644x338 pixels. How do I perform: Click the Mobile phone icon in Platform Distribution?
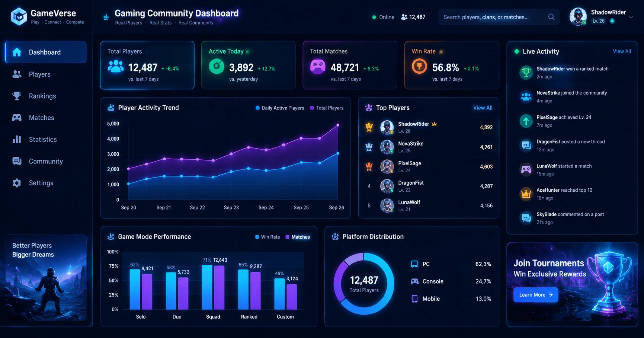tap(414, 299)
